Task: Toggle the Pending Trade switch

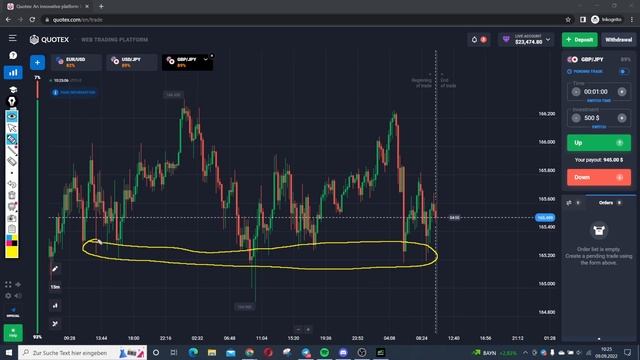Action: tap(623, 71)
